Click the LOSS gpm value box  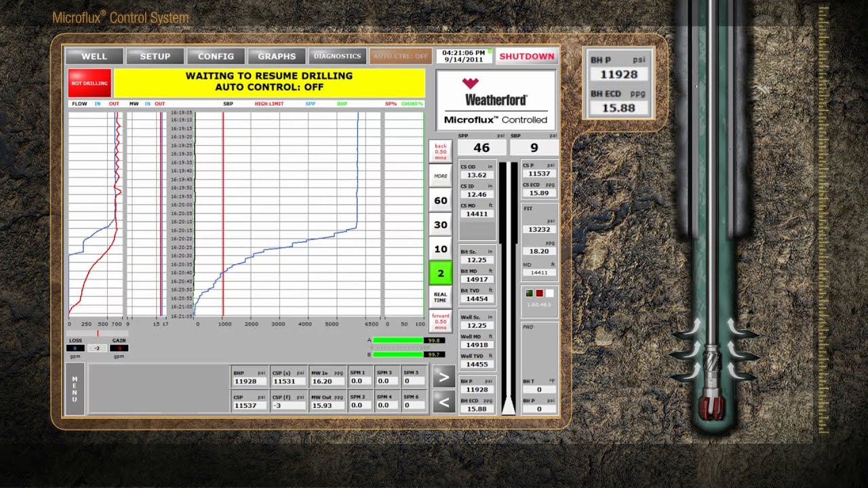pyautogui.click(x=75, y=348)
